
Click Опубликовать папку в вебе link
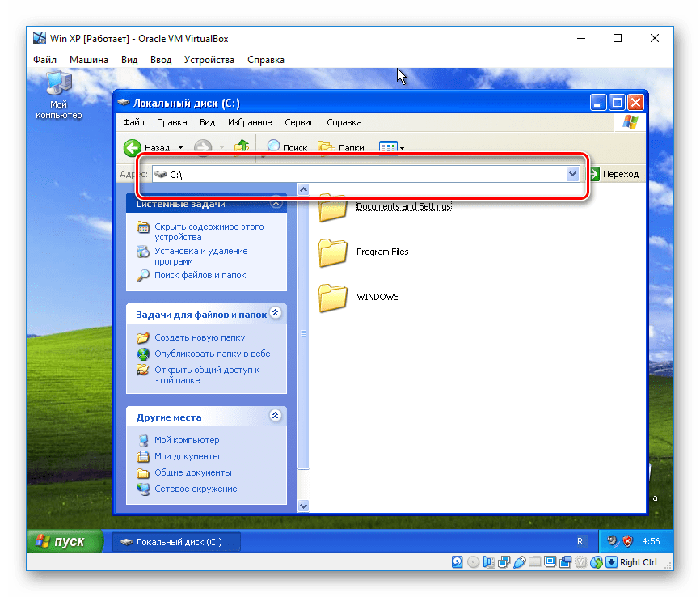212,354
